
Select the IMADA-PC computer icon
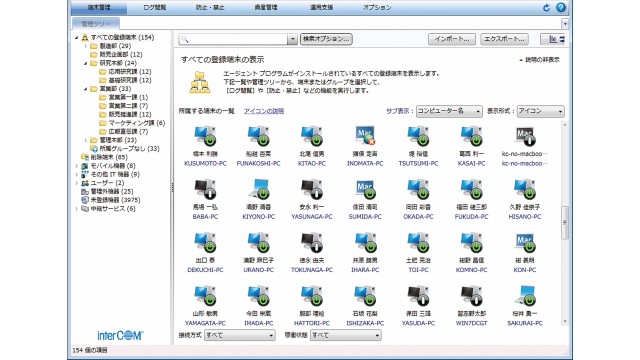(x=258, y=296)
